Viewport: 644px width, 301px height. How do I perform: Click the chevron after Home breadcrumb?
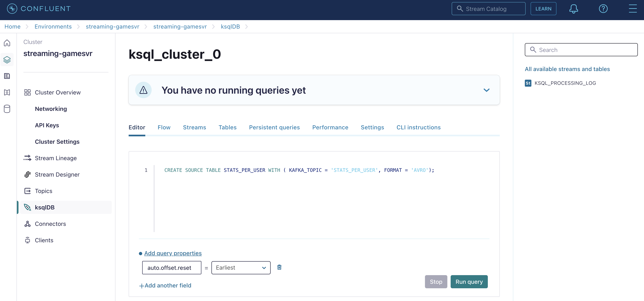[27, 27]
